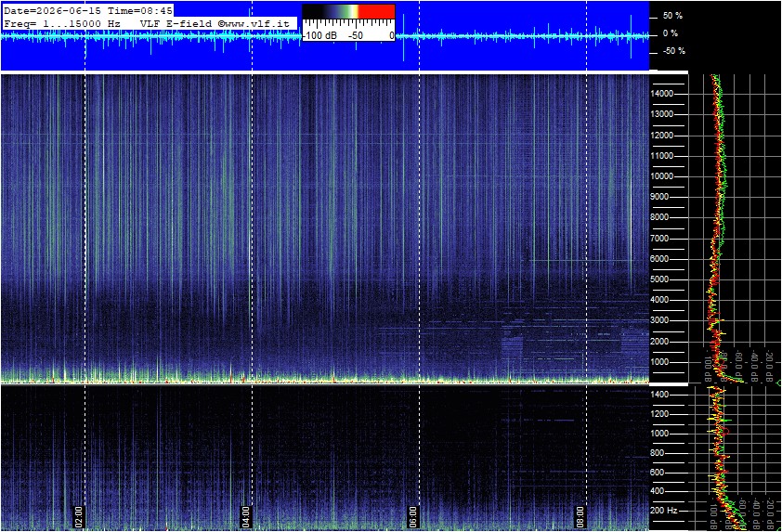Click the 08:00 time marker label
Screen dimensions: 782x532
[x=580, y=516]
